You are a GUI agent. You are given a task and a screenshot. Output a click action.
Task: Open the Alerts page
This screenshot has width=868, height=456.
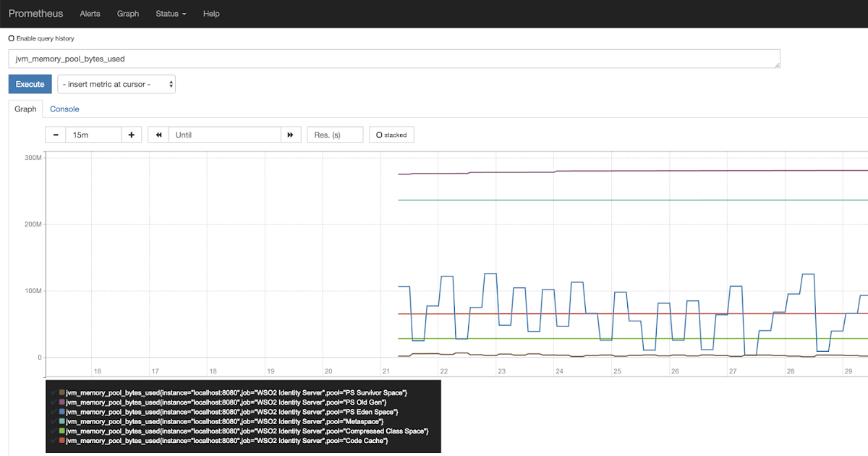(90, 14)
